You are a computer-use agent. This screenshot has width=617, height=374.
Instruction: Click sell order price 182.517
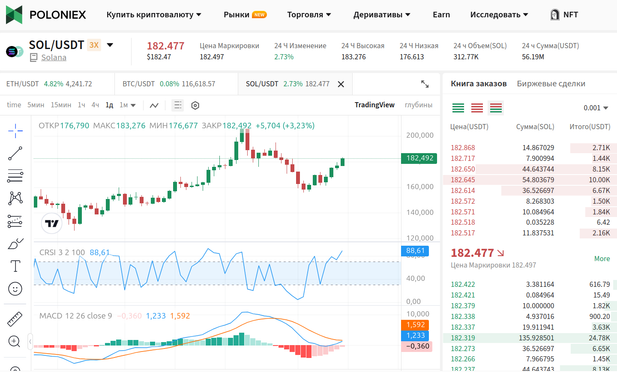tap(463, 233)
